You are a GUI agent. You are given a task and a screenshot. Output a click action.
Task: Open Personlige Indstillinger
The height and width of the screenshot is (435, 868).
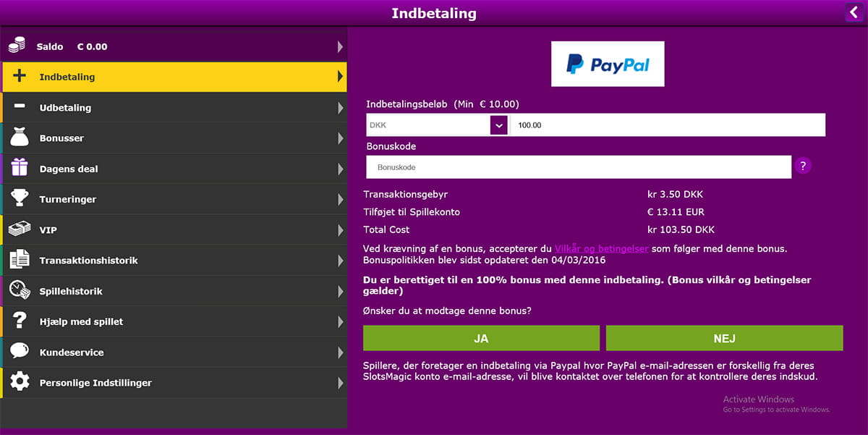(174, 383)
